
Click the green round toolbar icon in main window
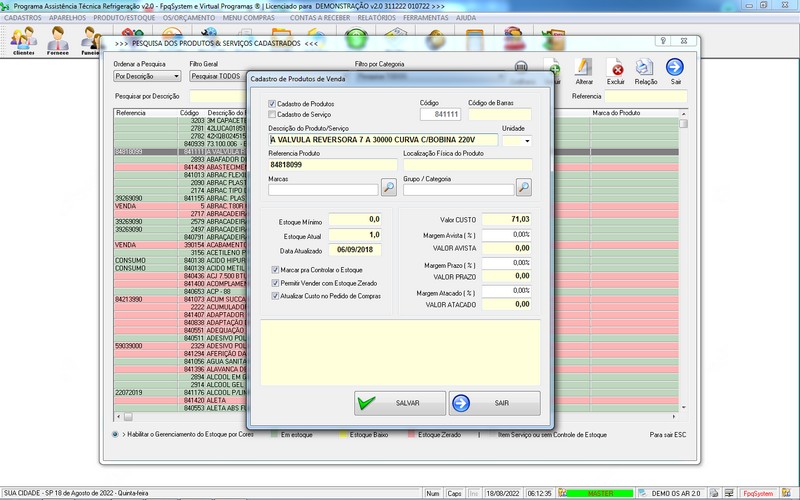coord(356,39)
